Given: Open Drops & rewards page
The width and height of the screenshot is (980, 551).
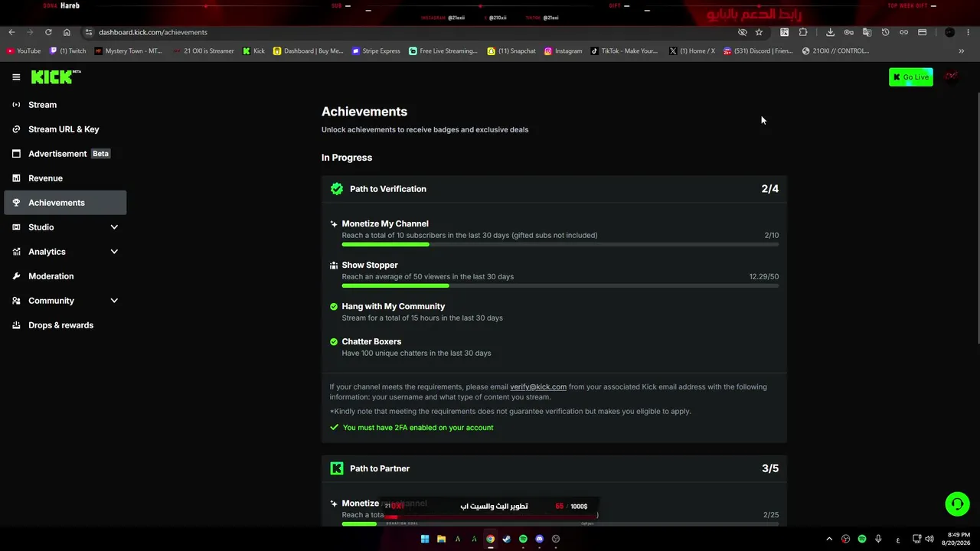Looking at the screenshot, I should tap(65, 325).
